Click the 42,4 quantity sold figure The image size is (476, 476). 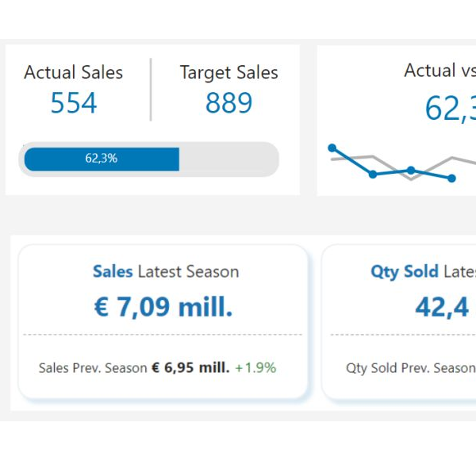click(x=442, y=307)
